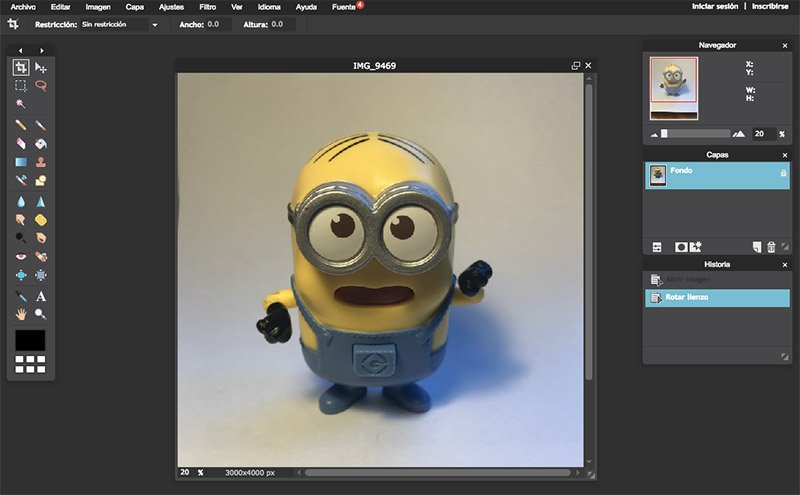Zoom in with large mountain icon
The width and height of the screenshot is (800, 495).
(x=739, y=134)
